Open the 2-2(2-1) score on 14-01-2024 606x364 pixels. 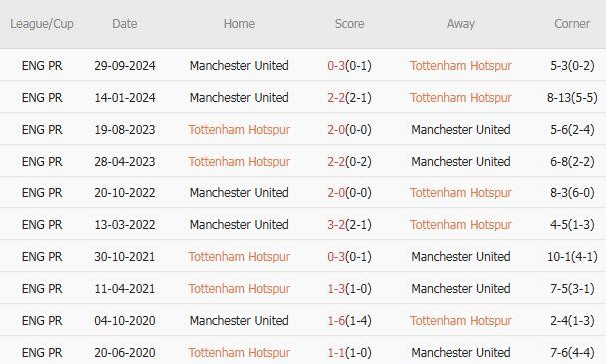coord(349,98)
